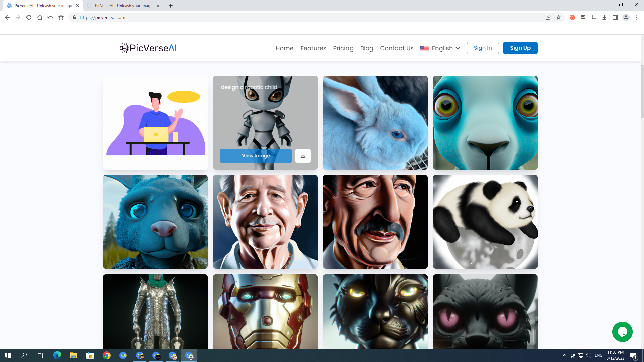The width and height of the screenshot is (644, 362).
Task: Click View Image on robot card
Action: pos(256,156)
